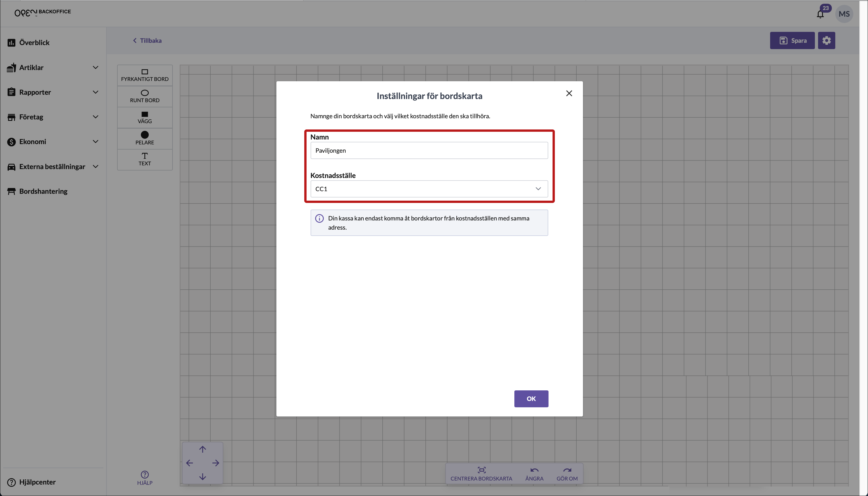Click the Bordshantering table icon
The image size is (868, 496).
[11, 191]
